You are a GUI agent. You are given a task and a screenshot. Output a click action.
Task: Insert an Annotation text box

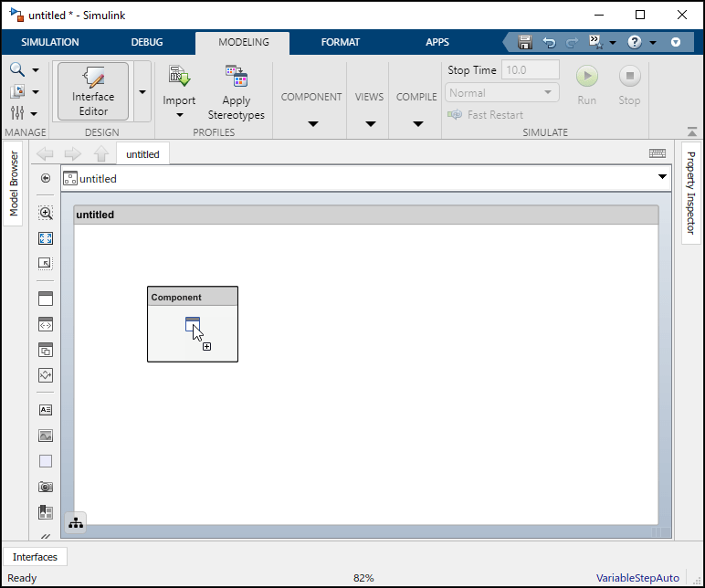tap(46, 410)
